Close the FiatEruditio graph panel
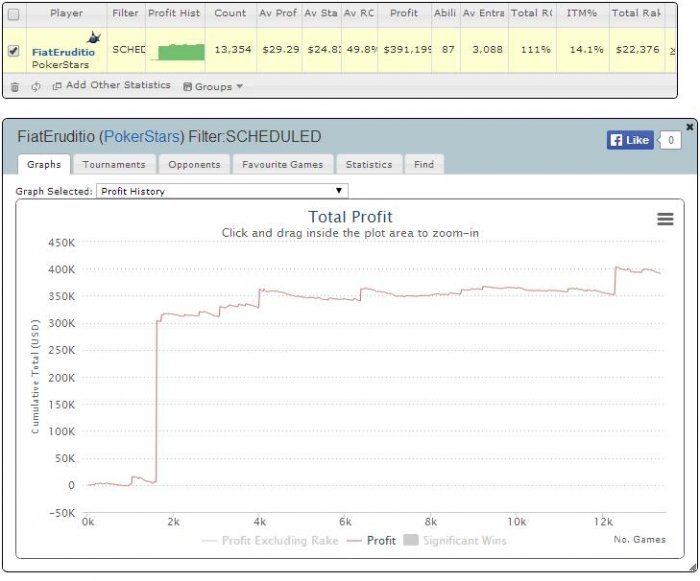700x581 pixels. coord(690,127)
